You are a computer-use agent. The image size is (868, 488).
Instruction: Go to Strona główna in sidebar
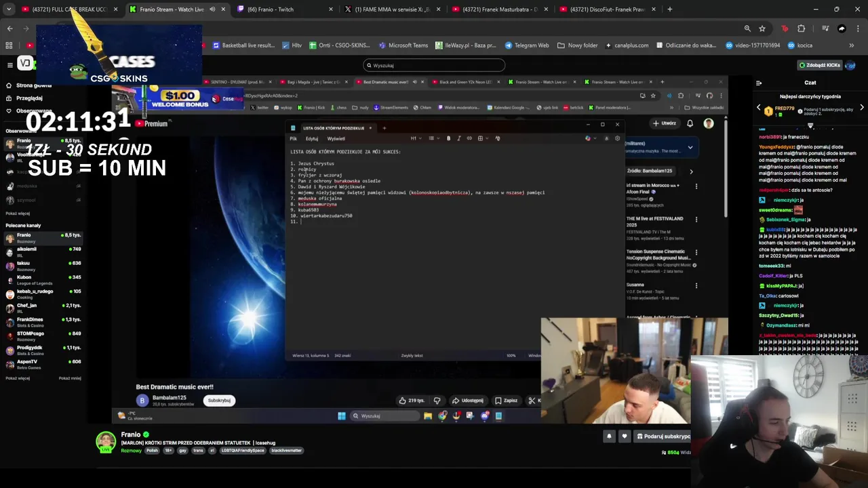point(28,85)
